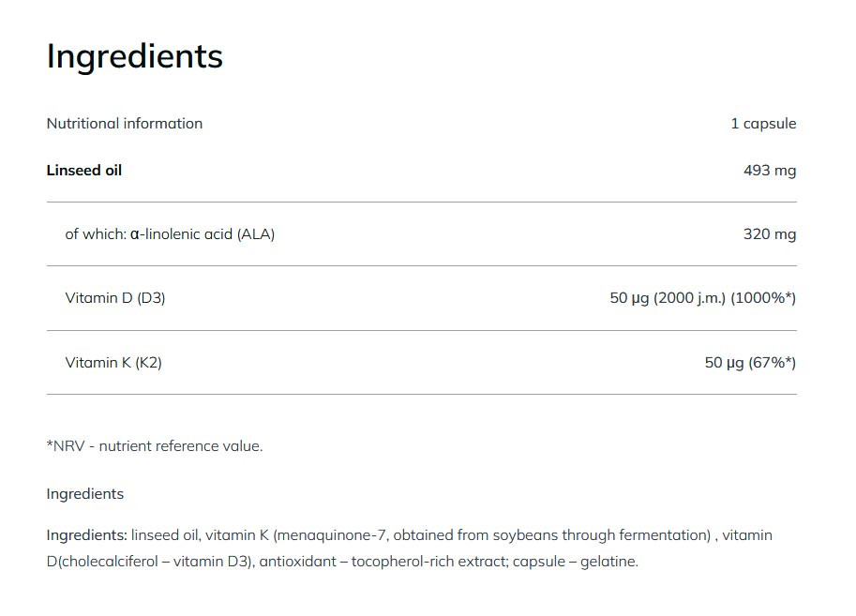Click the 1 capsule column header
The width and height of the screenshot is (856, 616).
(763, 124)
